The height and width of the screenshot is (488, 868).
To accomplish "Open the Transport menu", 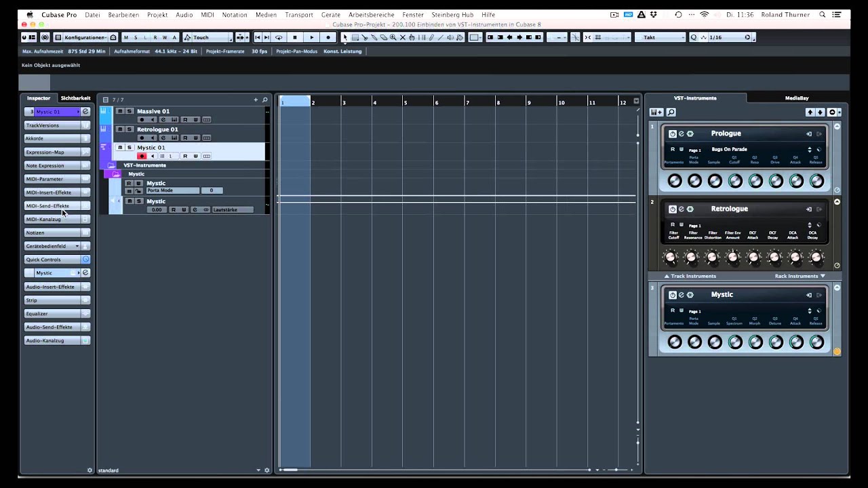I will click(x=299, y=14).
